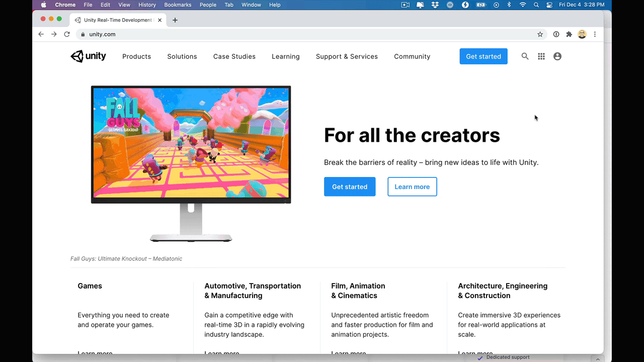This screenshot has height=362, width=644.
Task: Click the Unity logo in the header
Action: (88, 56)
